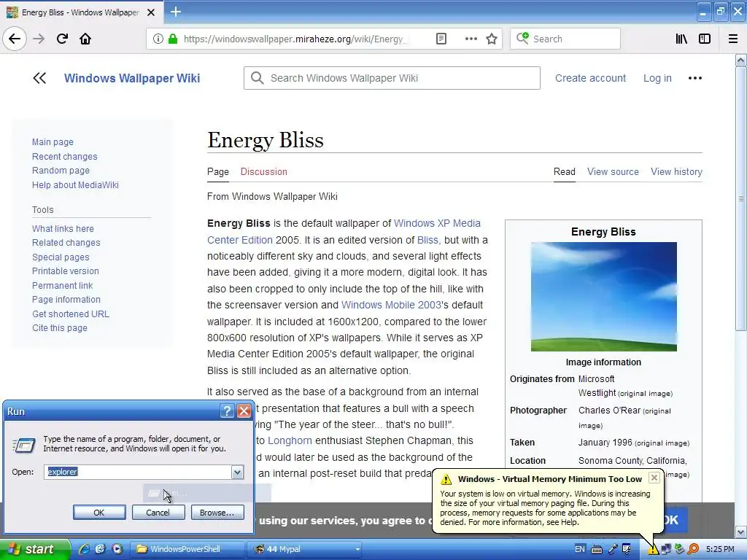
Task: Open wiki user menu three dots
Action: pos(695,78)
